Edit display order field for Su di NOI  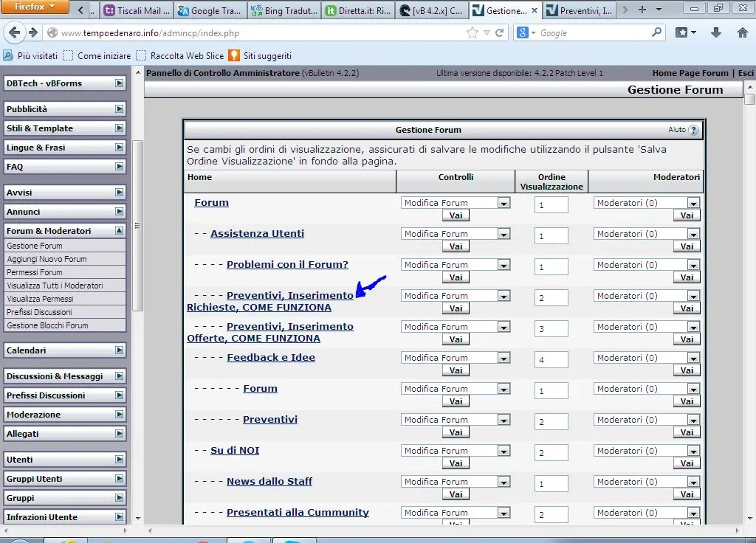tap(551, 453)
